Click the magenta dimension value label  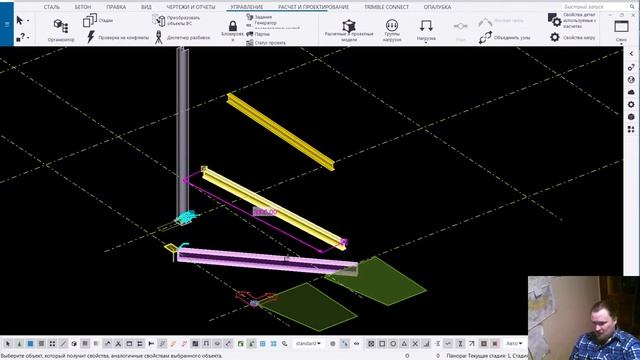264,212
